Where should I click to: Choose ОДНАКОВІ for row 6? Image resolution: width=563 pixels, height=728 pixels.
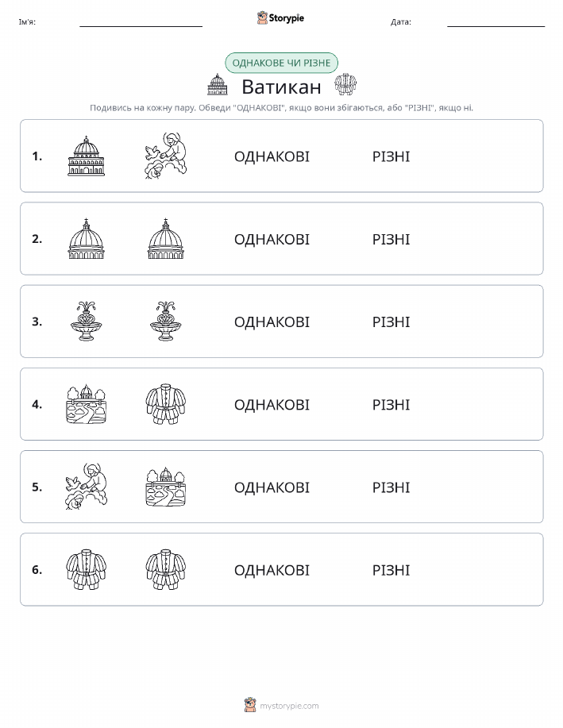[272, 570]
